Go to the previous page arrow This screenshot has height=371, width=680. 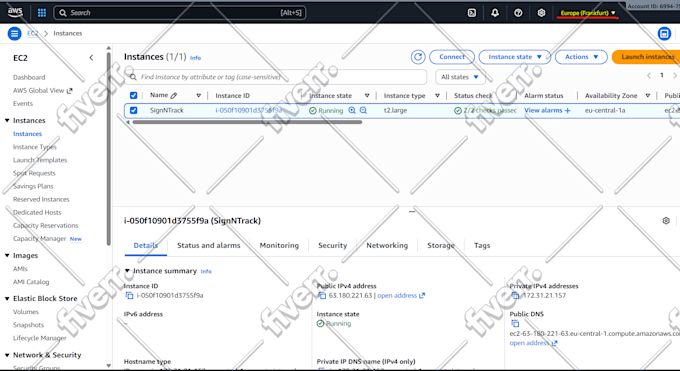[x=649, y=76]
